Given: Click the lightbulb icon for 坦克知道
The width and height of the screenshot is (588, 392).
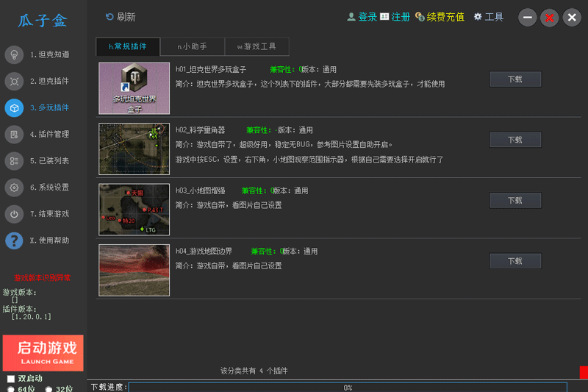Looking at the screenshot, I should click(14, 54).
